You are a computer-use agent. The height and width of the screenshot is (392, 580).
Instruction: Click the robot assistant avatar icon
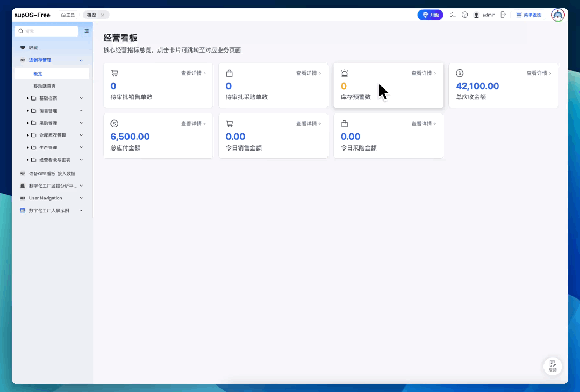click(557, 15)
